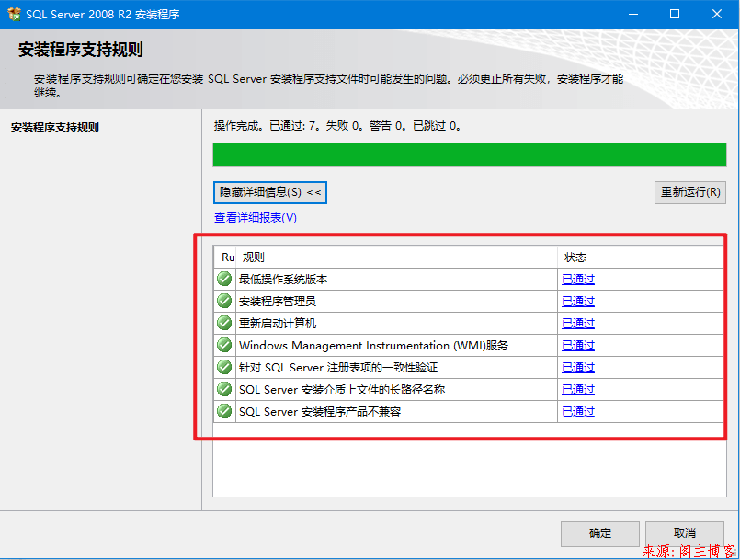
Task: Open the 查看详细报表(V) link
Action: pos(256,218)
